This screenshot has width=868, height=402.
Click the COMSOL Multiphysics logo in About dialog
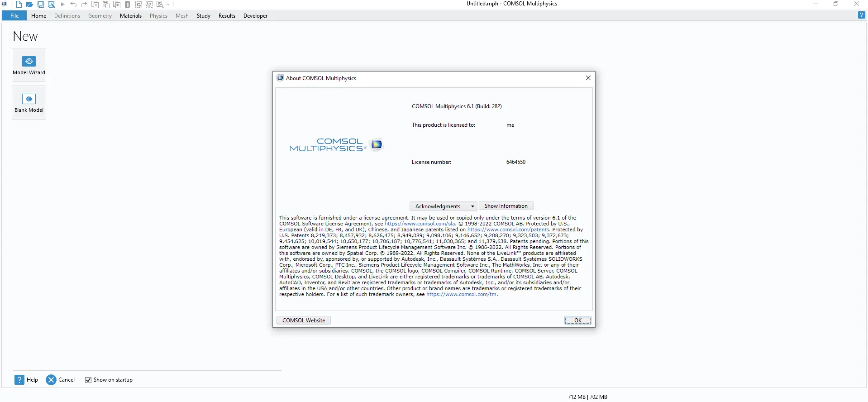pos(336,145)
